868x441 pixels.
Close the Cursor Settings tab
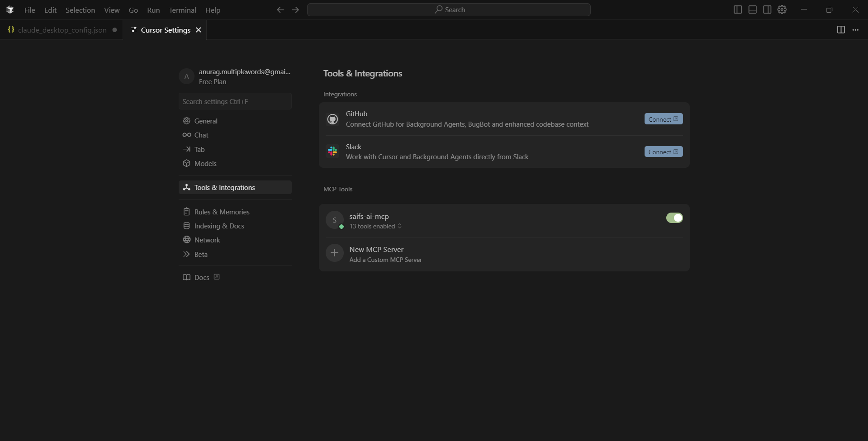click(199, 30)
